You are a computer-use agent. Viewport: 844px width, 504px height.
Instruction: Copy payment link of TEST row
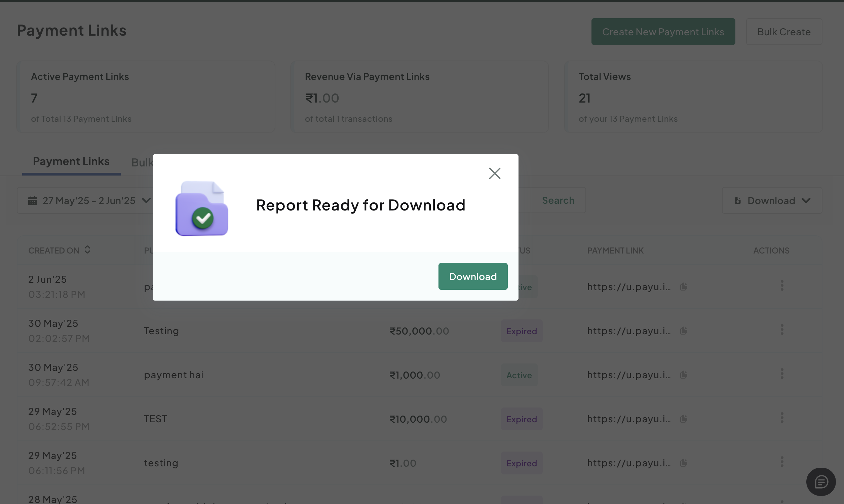(x=684, y=419)
